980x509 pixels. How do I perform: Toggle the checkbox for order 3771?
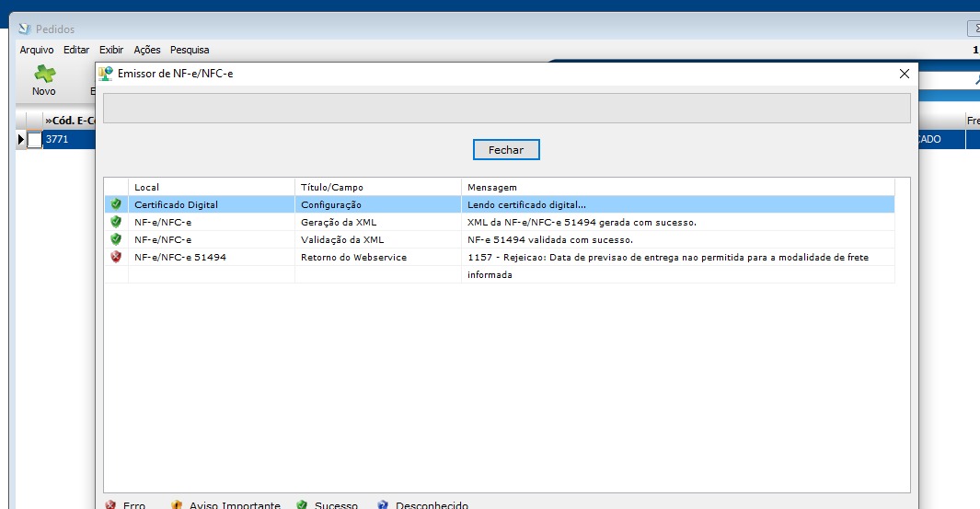[x=35, y=140]
